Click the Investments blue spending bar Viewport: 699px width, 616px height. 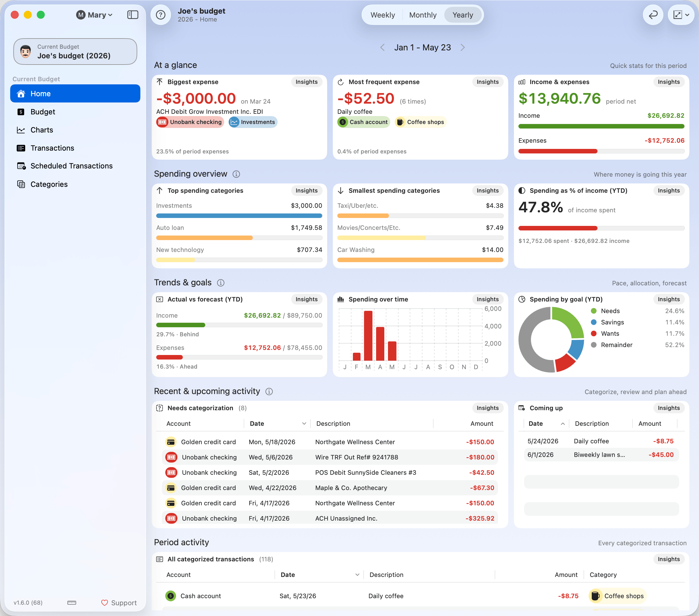click(239, 216)
